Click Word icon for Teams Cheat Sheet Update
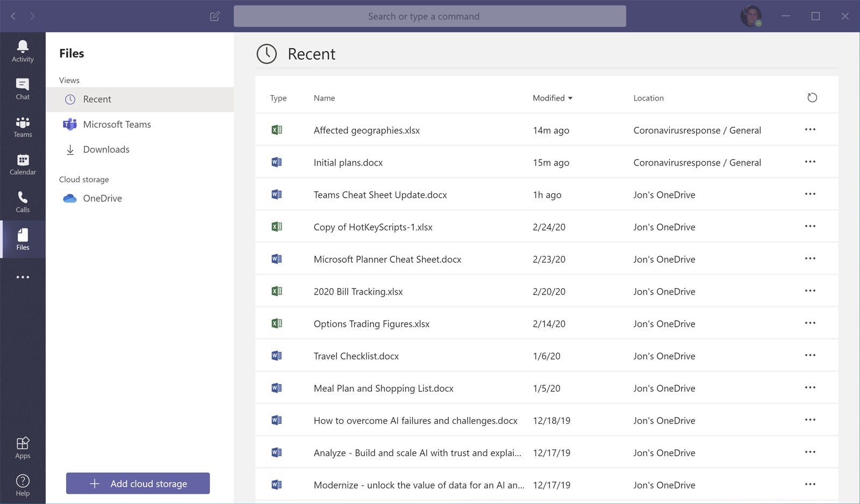860x504 pixels. (x=277, y=195)
